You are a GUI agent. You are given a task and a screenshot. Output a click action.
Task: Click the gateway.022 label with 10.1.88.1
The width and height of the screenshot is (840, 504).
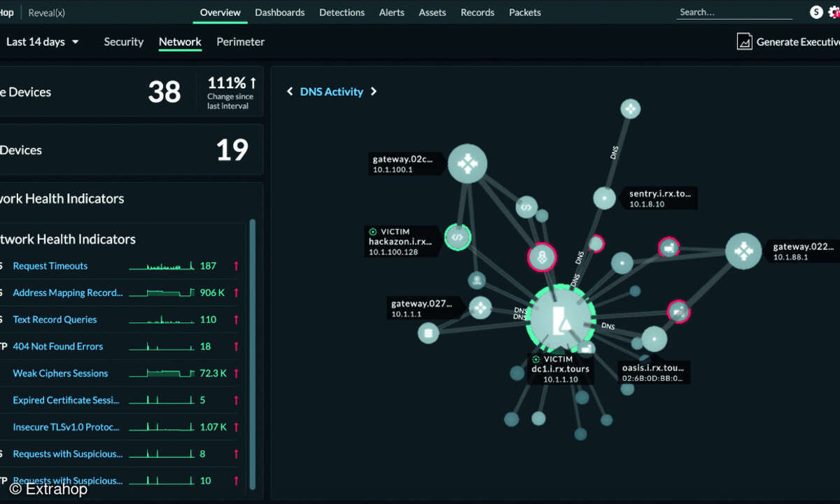click(x=804, y=252)
